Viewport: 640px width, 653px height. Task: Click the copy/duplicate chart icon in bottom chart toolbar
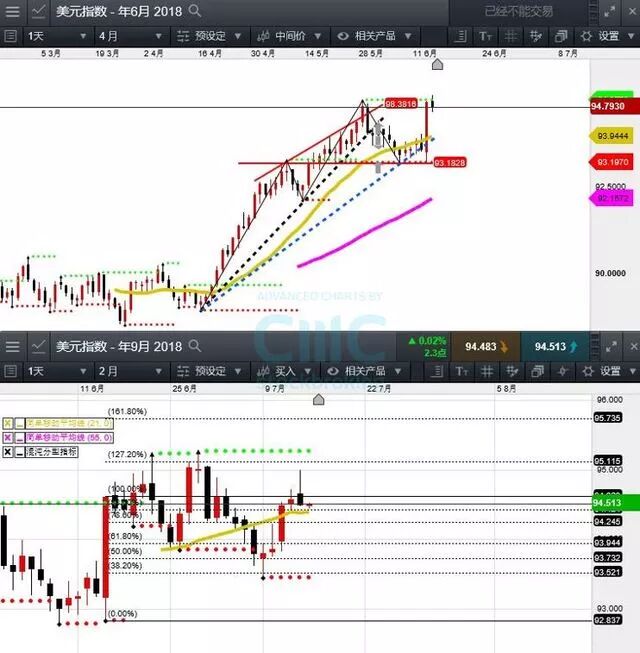click(538, 371)
